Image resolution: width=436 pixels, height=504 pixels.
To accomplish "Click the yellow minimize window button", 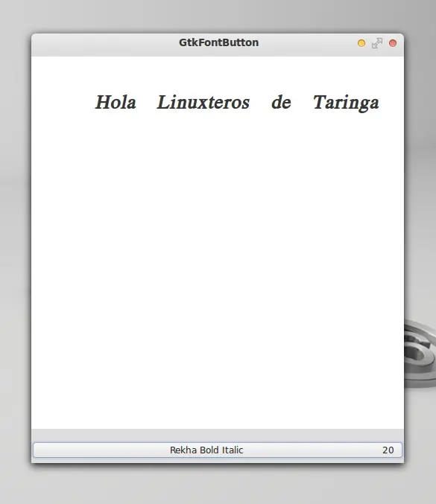I will point(361,43).
